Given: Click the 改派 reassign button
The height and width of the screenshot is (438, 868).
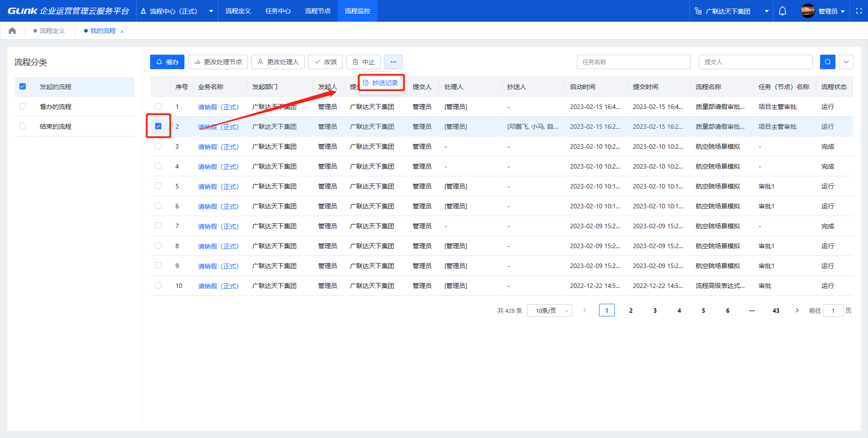Looking at the screenshot, I should click(325, 62).
